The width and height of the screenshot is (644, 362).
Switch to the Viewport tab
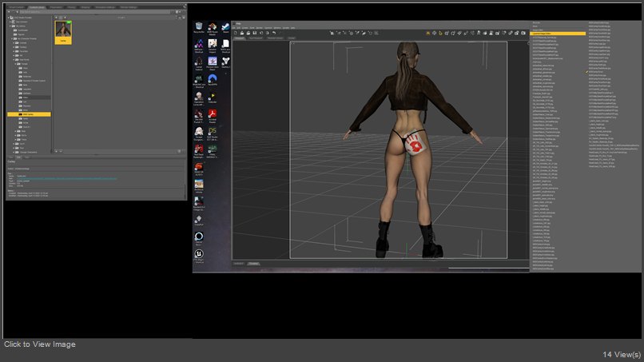pyautogui.click(x=239, y=38)
